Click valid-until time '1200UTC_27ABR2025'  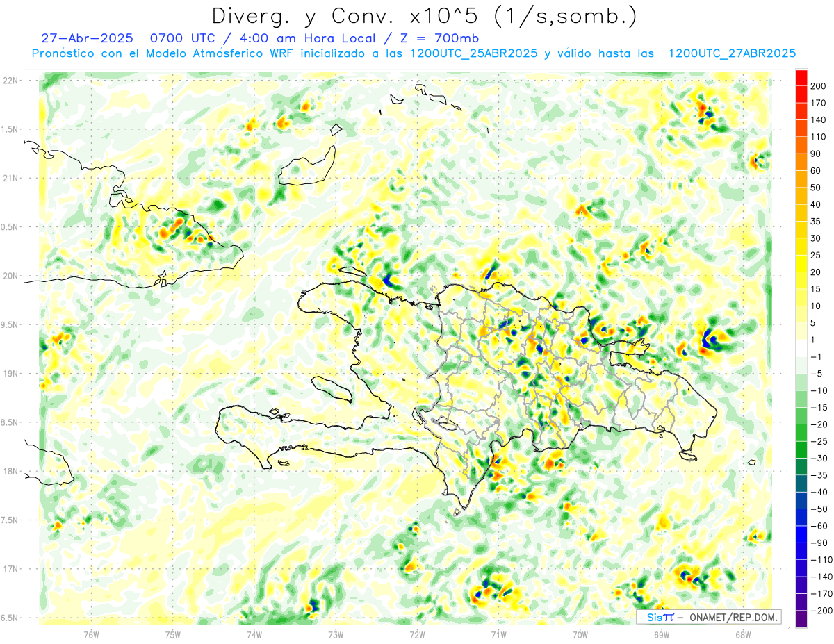731,53
